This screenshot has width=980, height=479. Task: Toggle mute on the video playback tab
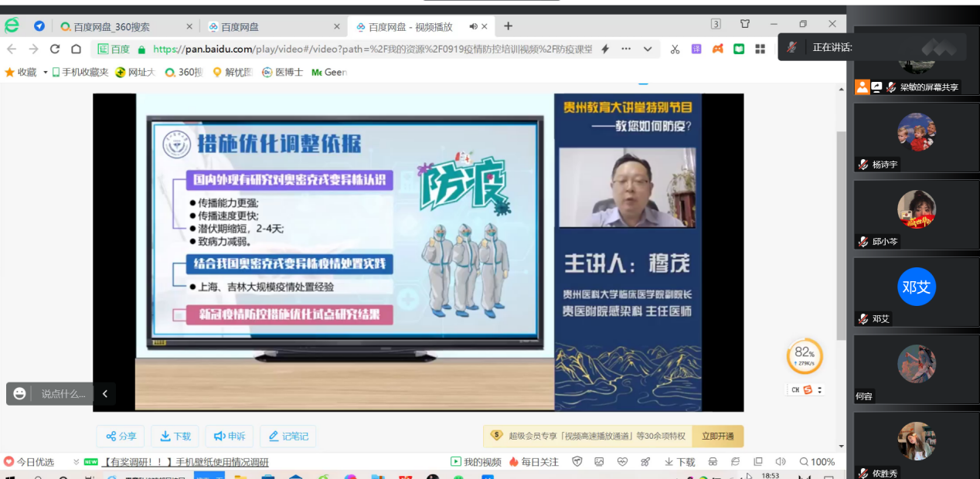click(x=473, y=26)
